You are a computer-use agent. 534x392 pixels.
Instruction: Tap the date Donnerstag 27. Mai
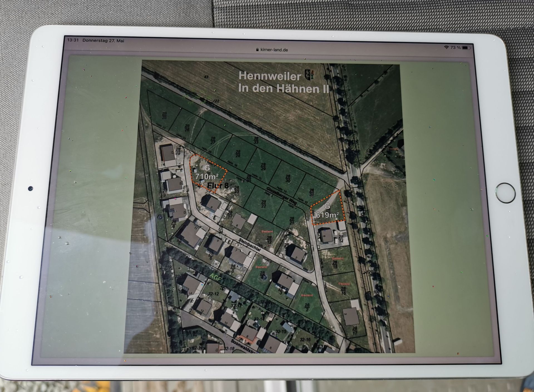[103, 41]
